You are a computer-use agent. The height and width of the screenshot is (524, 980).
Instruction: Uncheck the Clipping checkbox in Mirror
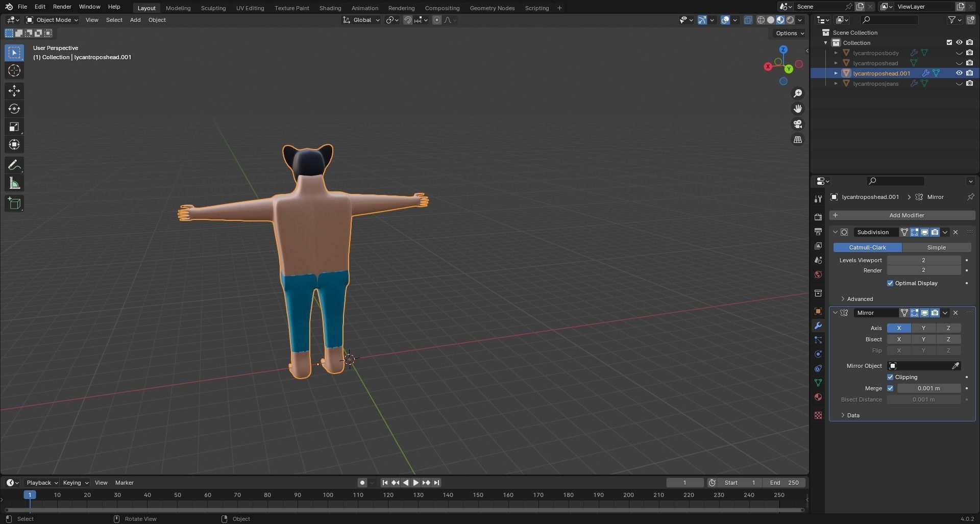pyautogui.click(x=890, y=377)
